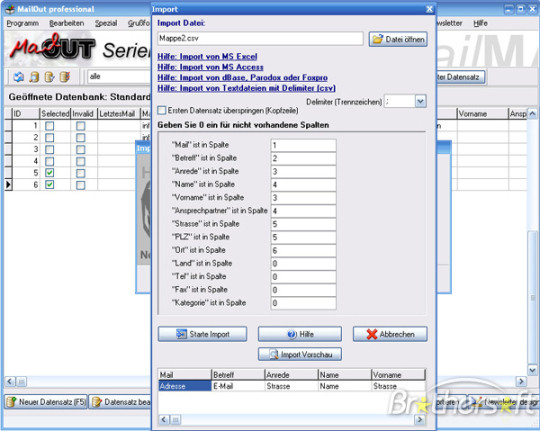Image resolution: width=540 pixels, height=431 pixels.
Task: Click folder icon on Datei öffnen button
Action: [378, 39]
